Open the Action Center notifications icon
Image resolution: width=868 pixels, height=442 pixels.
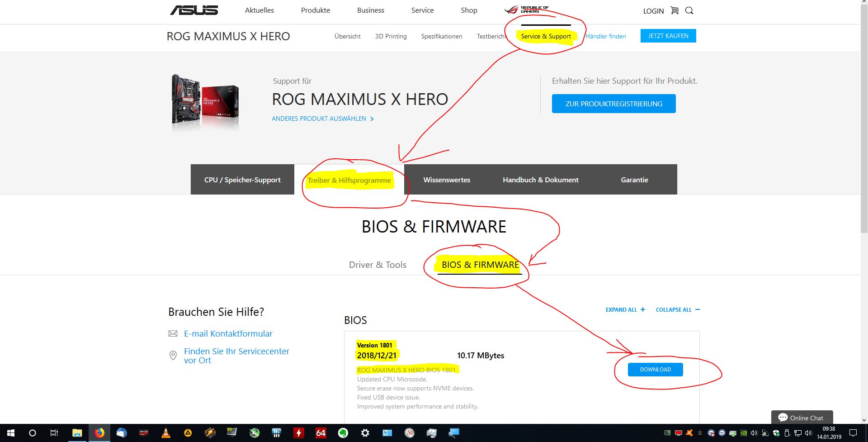[x=853, y=433]
